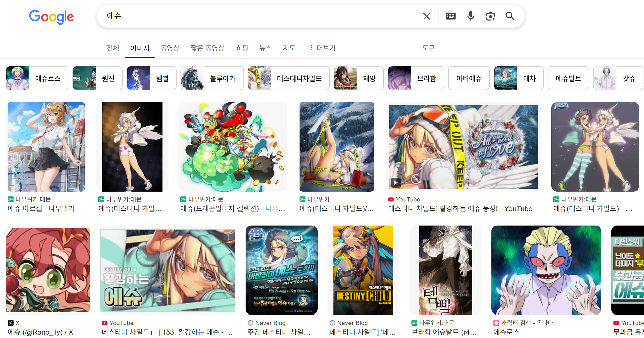The image size is (644, 338).
Task: Filter images by 에슈로스 chip
Action: tap(37, 78)
